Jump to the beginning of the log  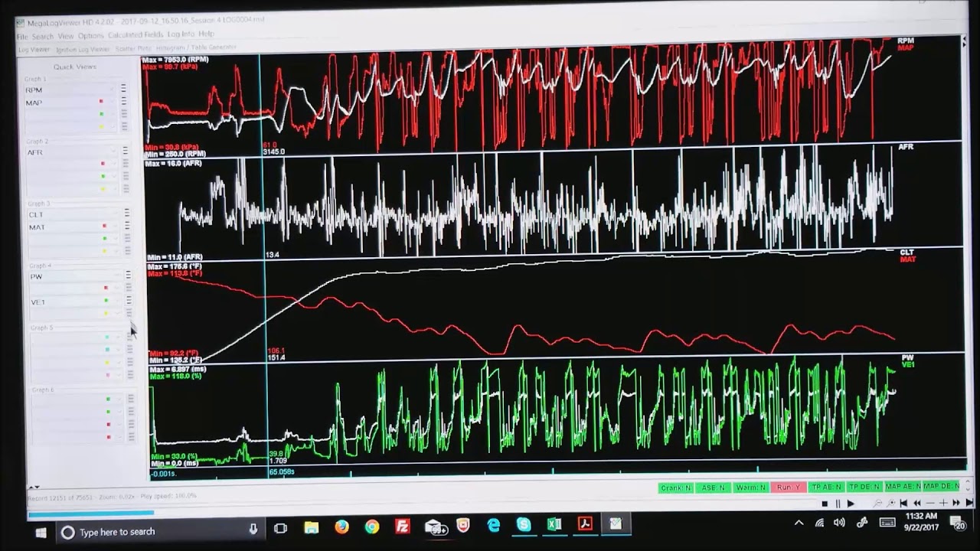click(904, 504)
